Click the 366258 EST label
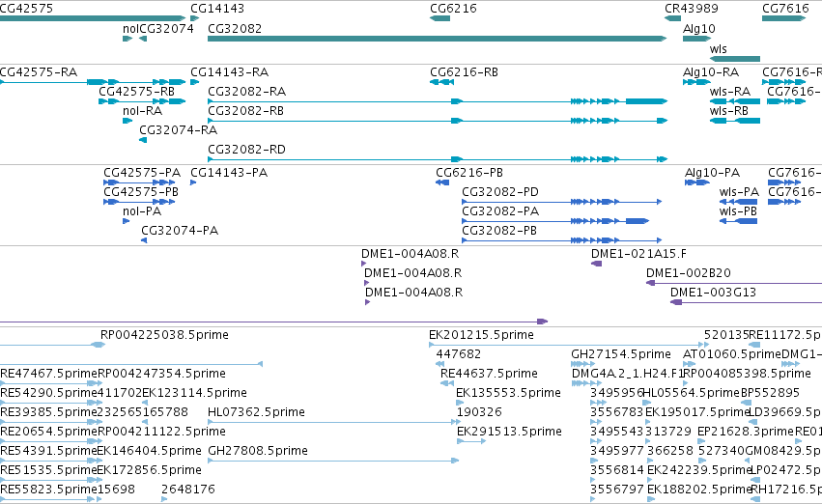This screenshot has height=504, width=822. tap(670, 451)
